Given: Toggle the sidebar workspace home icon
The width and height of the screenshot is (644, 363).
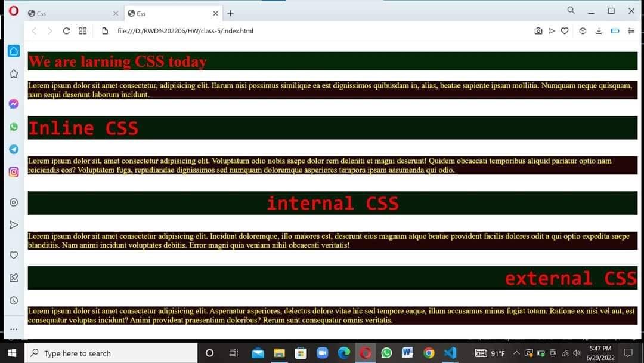Looking at the screenshot, I should click(x=13, y=51).
